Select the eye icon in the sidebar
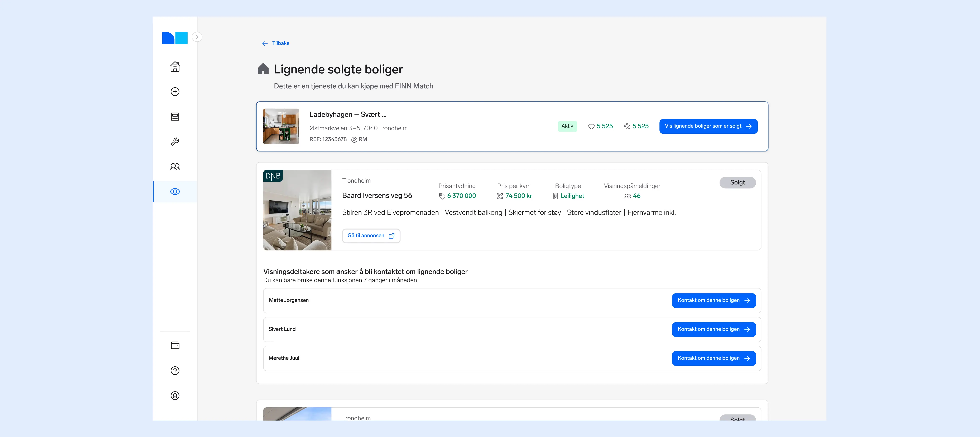This screenshot has width=980, height=437. coord(175,192)
